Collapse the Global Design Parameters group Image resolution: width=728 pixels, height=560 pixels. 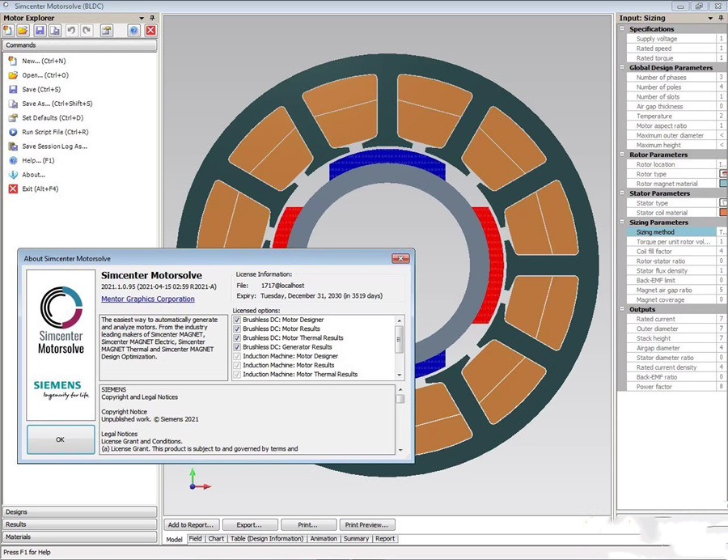pyautogui.click(x=622, y=67)
